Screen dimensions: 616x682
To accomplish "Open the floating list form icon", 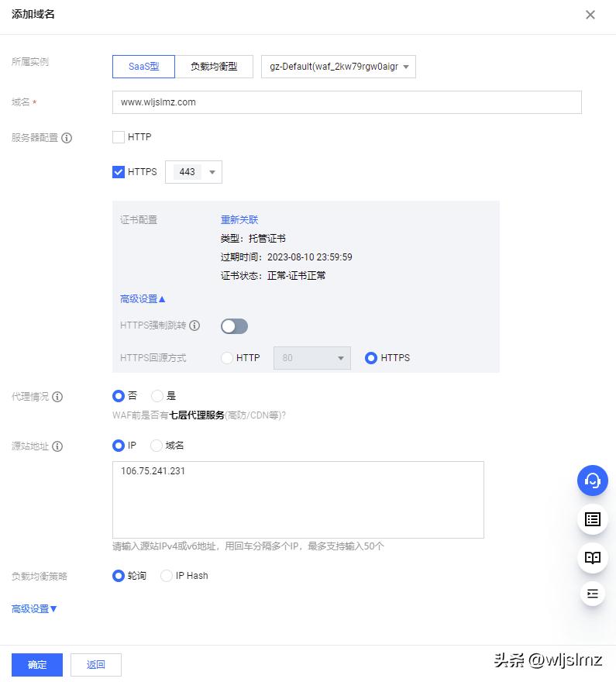I will click(593, 519).
